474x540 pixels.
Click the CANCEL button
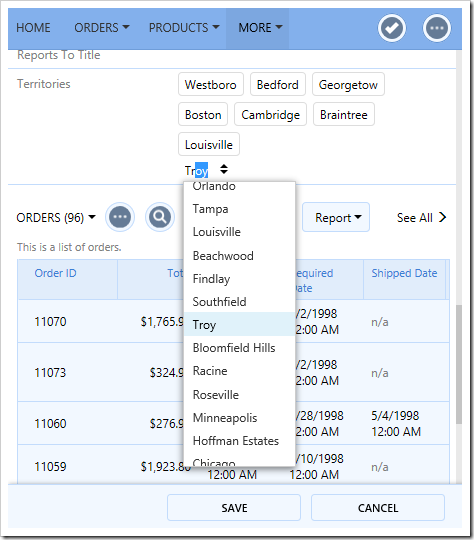pos(378,508)
